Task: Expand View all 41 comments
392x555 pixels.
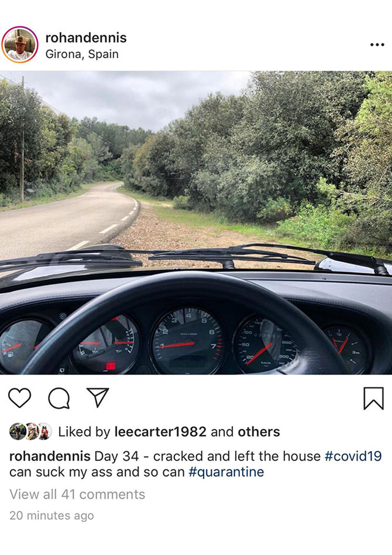Action: [77, 494]
